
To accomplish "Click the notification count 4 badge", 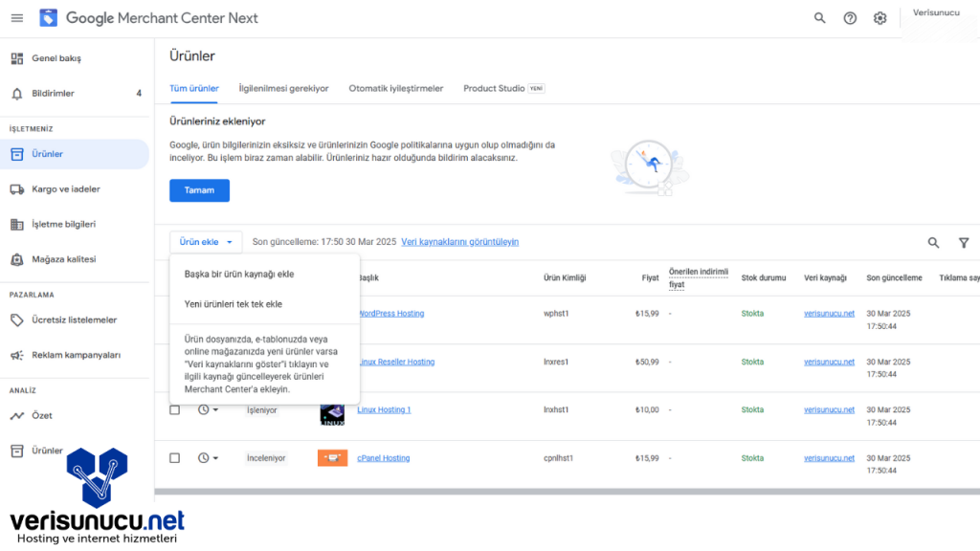I will (x=139, y=94).
